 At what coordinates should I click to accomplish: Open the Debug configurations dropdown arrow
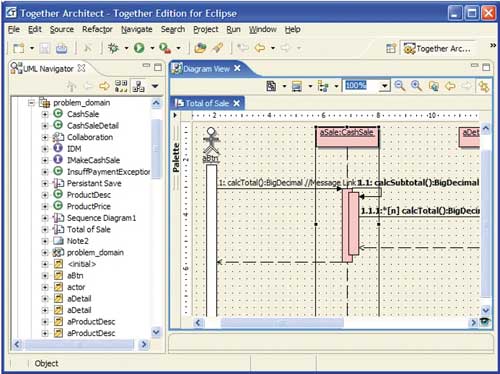pyautogui.click(x=126, y=48)
